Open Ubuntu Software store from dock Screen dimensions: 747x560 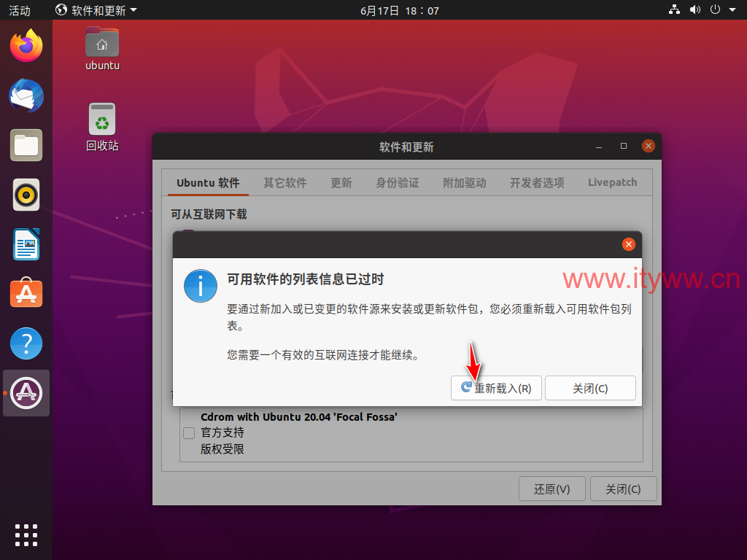[26, 293]
